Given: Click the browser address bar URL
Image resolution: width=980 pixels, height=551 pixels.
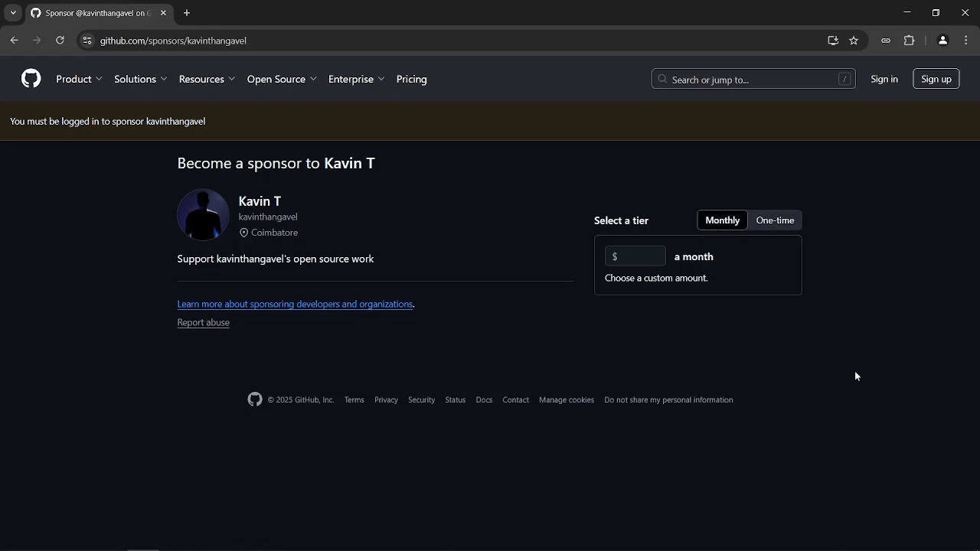Looking at the screenshot, I should coord(173,41).
